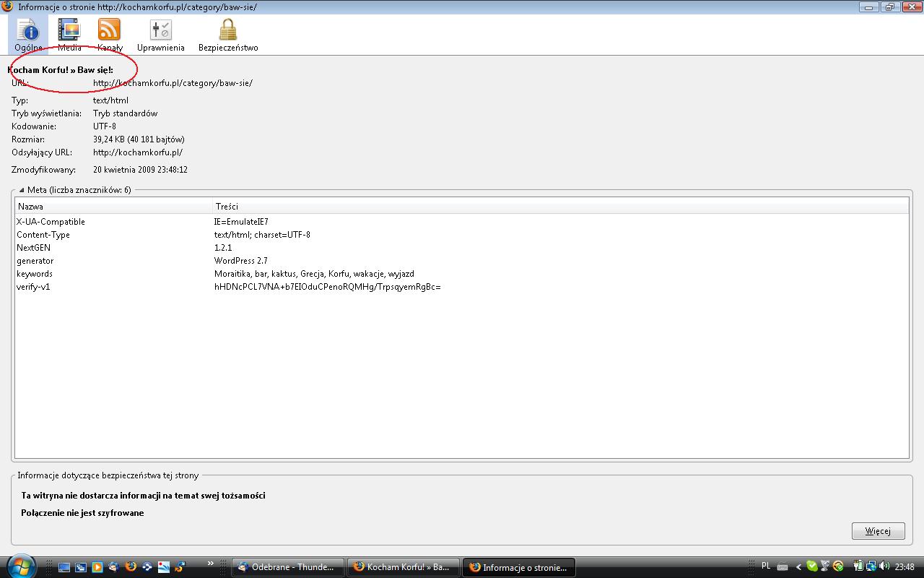Switch to the Uprawnienia permissions tab
This screenshot has height=578, width=924.
[161, 35]
